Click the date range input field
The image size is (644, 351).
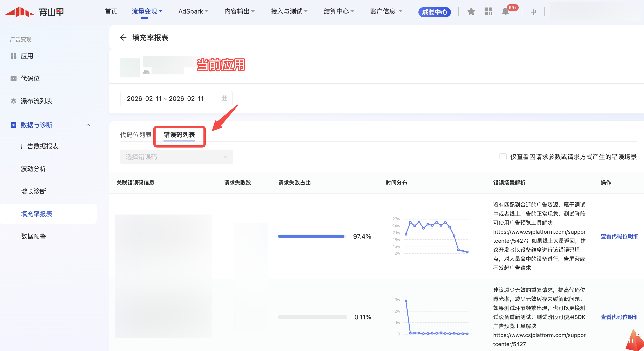click(x=165, y=99)
